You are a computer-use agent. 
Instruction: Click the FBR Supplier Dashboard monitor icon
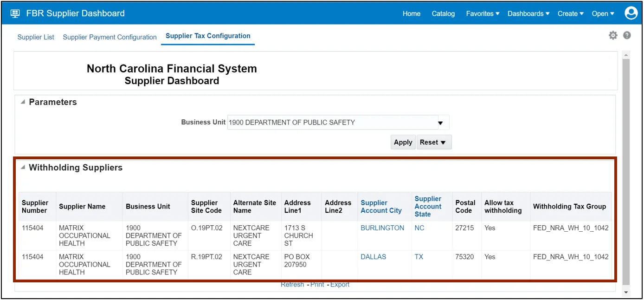(15, 13)
